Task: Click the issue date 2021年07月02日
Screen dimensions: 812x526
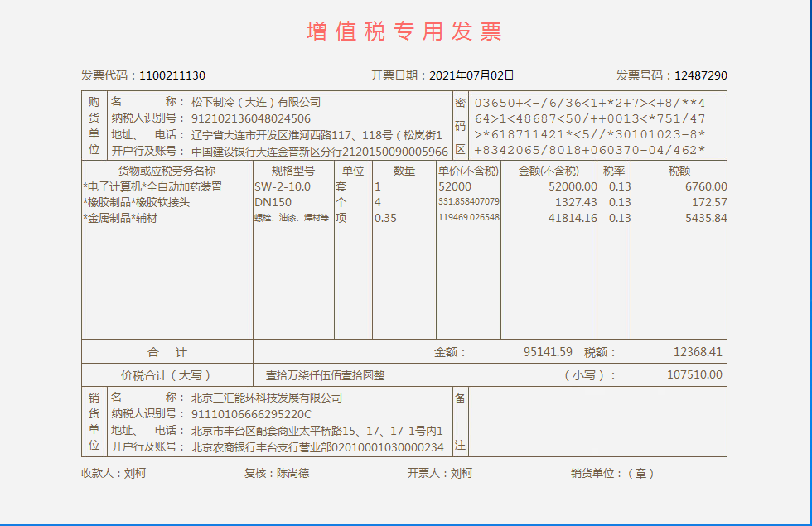Action: tap(471, 75)
